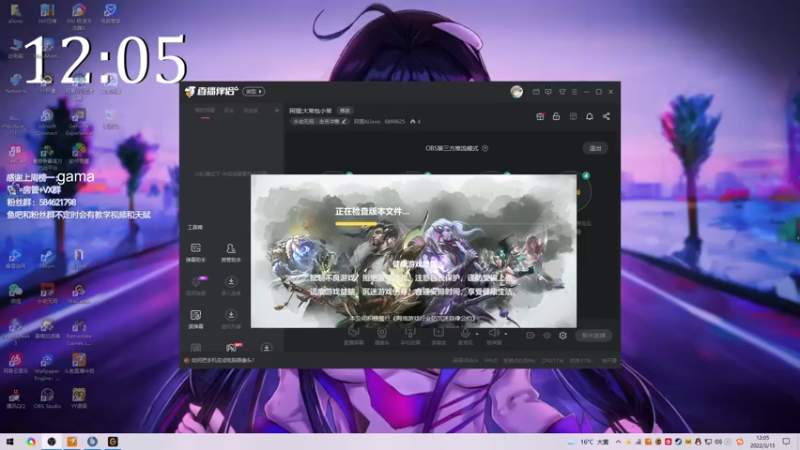Open WeGame desktop icon
Viewport: 800px width, 450px height.
click(79, 294)
